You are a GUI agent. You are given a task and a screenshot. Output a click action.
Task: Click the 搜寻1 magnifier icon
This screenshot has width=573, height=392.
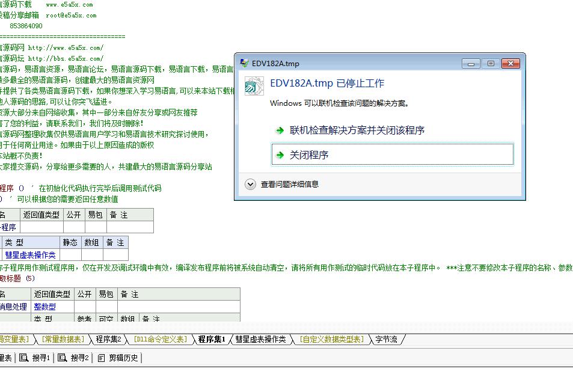pyautogui.click(x=24, y=358)
